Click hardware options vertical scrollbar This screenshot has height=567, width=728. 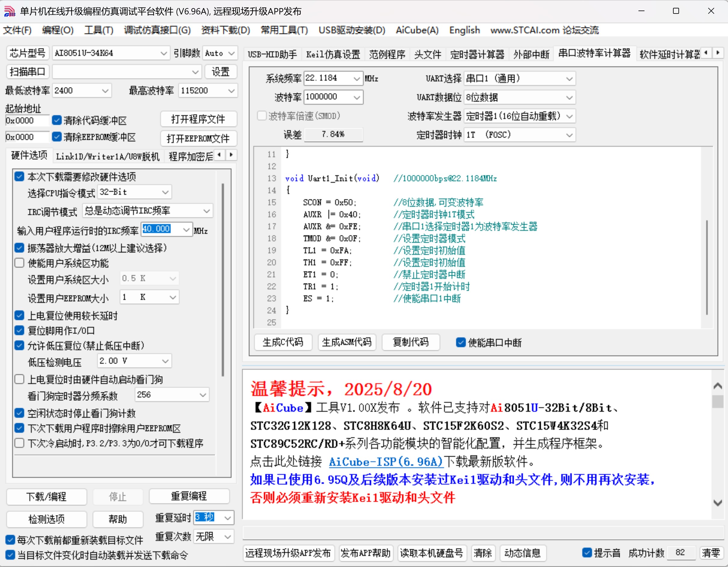click(223, 280)
